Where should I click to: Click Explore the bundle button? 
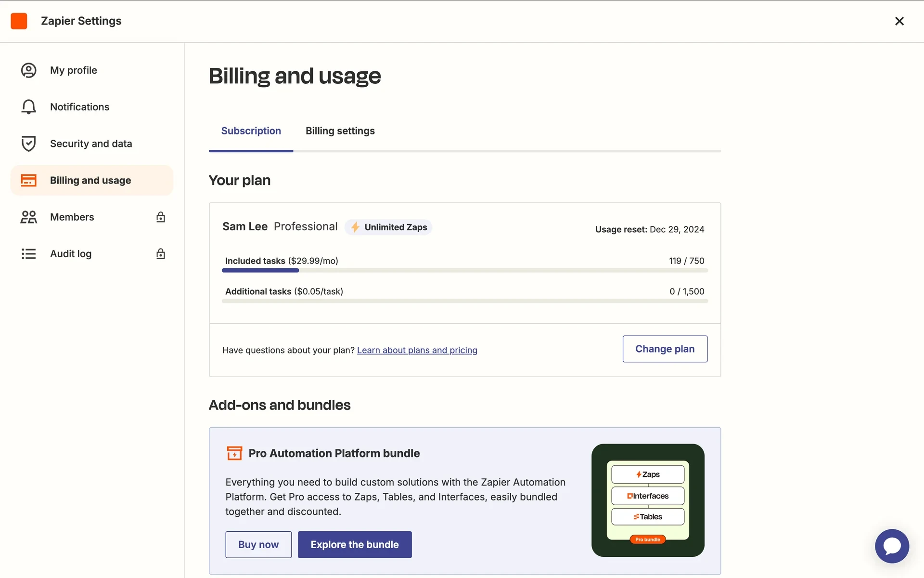pyautogui.click(x=355, y=545)
